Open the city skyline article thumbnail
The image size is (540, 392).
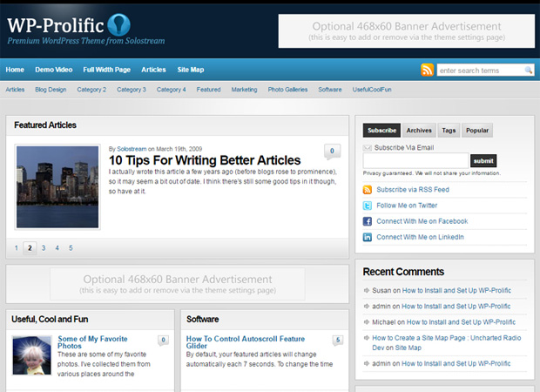point(57,187)
